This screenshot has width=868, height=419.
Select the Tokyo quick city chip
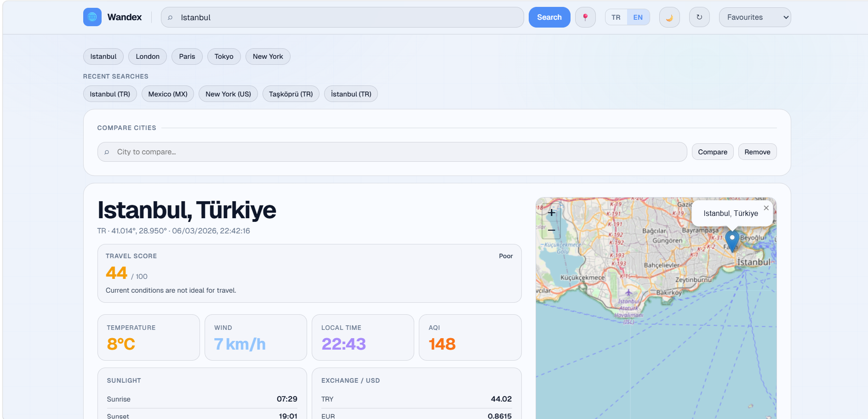point(224,57)
